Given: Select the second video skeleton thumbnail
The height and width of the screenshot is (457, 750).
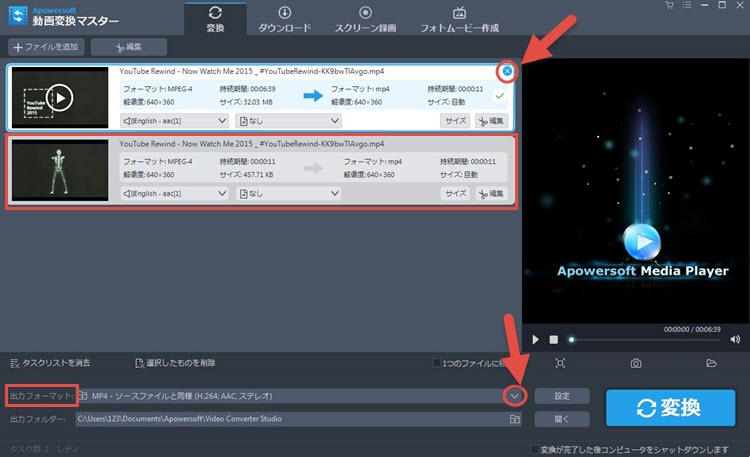Looking at the screenshot, I should click(60, 170).
